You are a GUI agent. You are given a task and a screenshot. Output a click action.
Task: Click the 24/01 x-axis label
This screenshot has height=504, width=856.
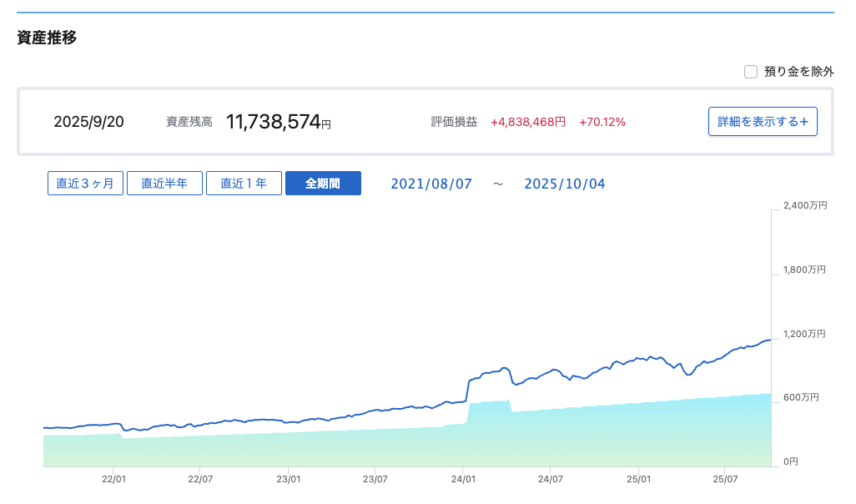coord(463,480)
